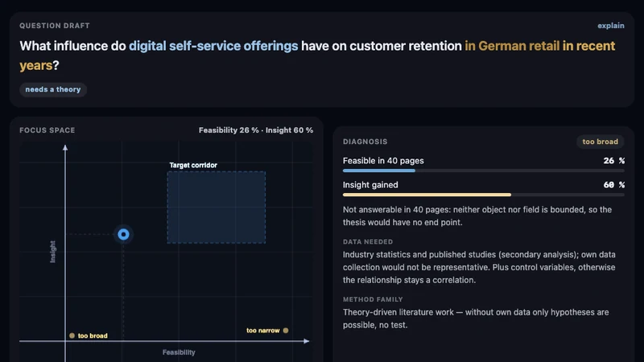Click the QUESTION DRAFT heading

[x=55, y=26]
